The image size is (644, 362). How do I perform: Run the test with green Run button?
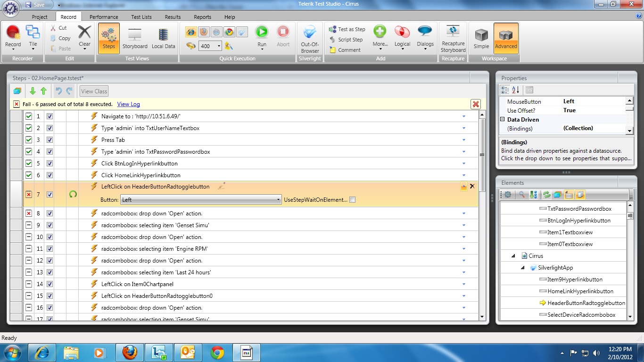pyautogui.click(x=262, y=37)
